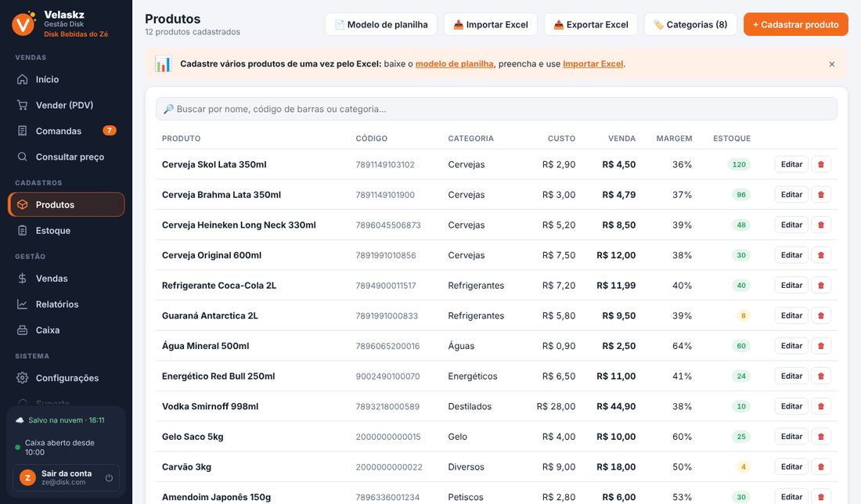861x504 pixels.
Task: Open Configurações settings
Action: tap(67, 377)
